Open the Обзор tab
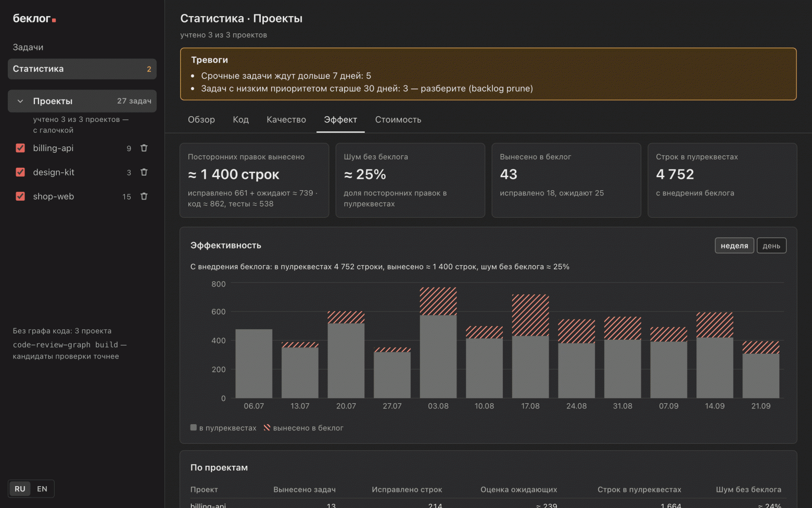Image resolution: width=812 pixels, height=508 pixels. (201, 120)
